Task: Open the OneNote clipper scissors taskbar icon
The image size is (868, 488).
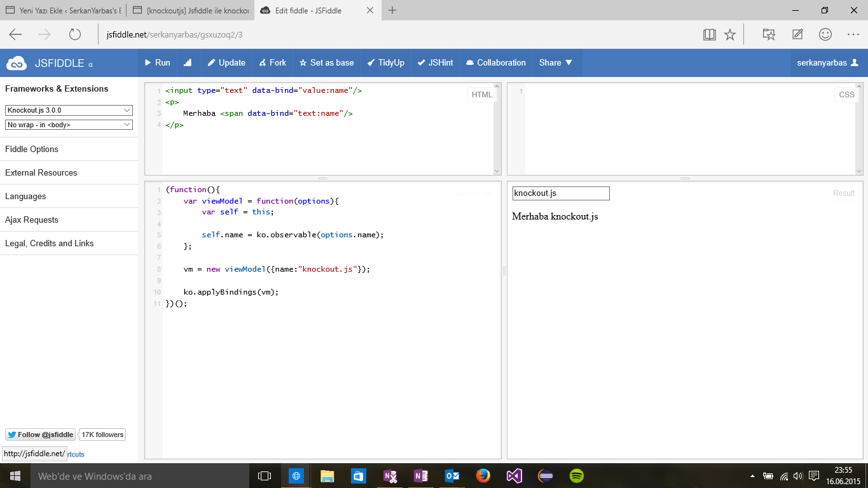Action: pos(390,475)
